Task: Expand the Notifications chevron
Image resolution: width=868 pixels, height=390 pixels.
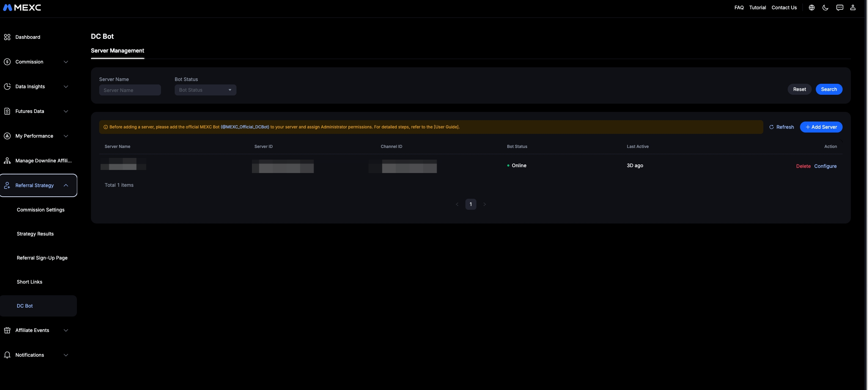Action: (66, 355)
